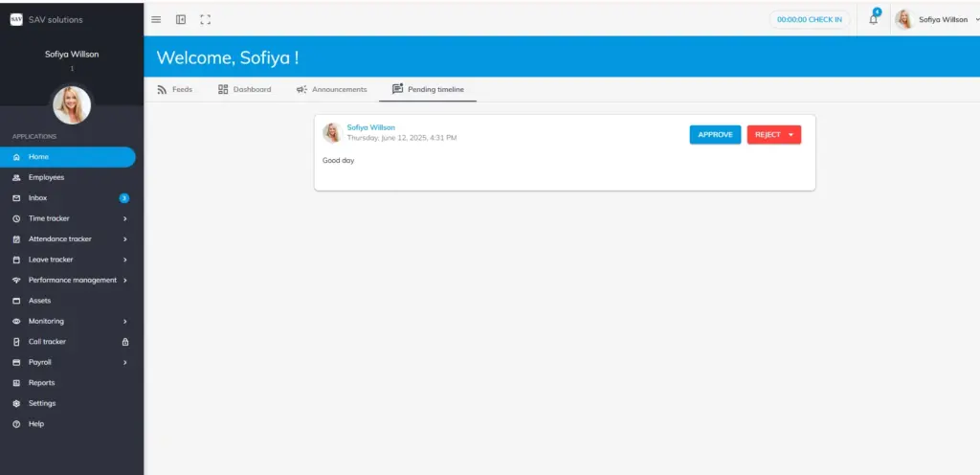This screenshot has height=475, width=980.
Task: Click the Inbox unread count badge
Action: coord(124,198)
